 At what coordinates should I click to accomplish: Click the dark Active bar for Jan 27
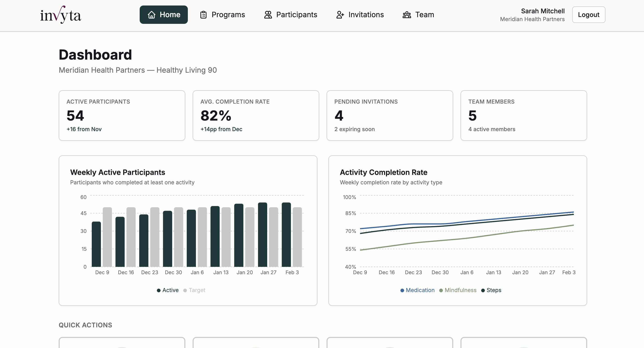click(263, 235)
